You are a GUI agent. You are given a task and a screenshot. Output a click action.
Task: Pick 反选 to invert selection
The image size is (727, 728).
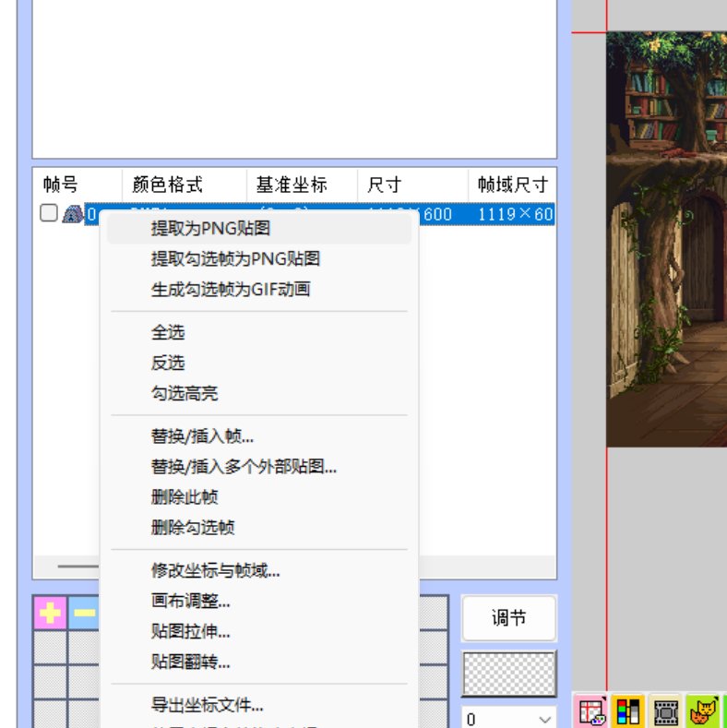pyautogui.click(x=168, y=363)
